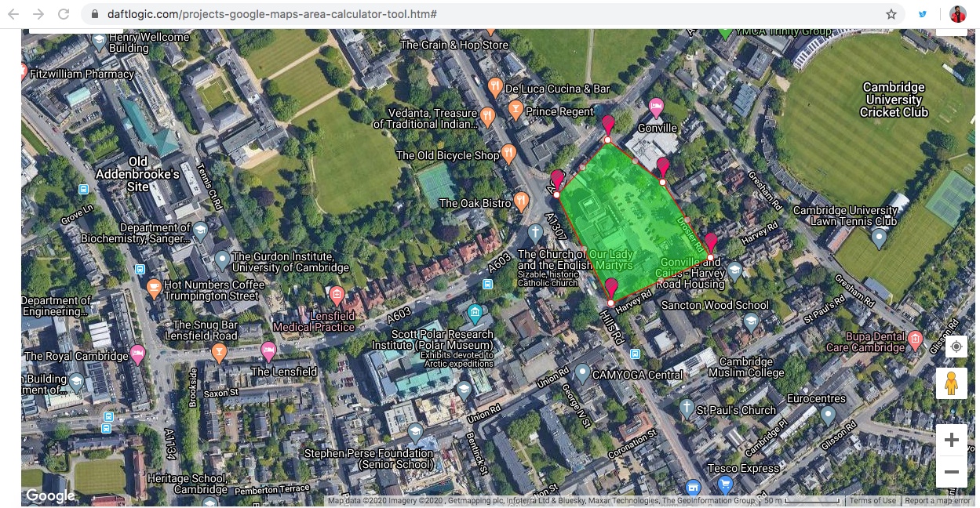This screenshot has width=980, height=508.
Task: Select the red area pin on Harvey Rd corner
Action: (611, 288)
